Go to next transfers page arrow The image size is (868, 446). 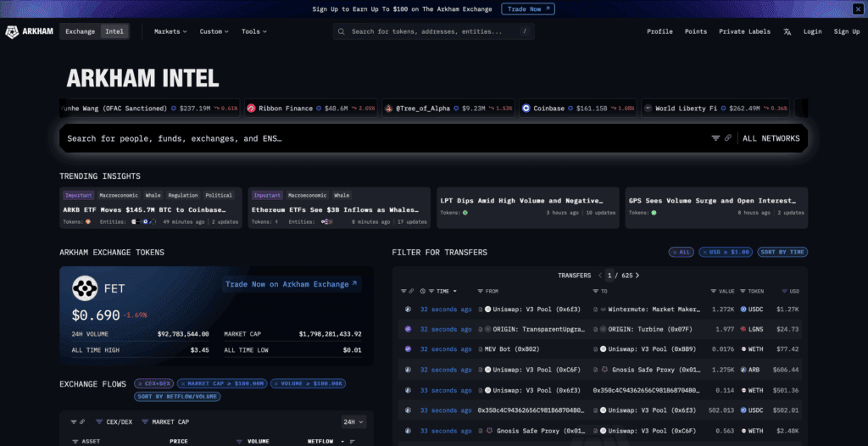click(x=637, y=276)
